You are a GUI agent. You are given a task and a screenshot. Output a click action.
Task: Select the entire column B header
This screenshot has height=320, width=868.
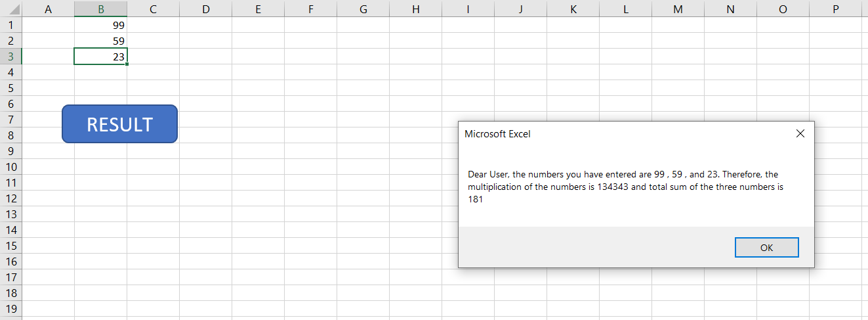pyautogui.click(x=100, y=9)
